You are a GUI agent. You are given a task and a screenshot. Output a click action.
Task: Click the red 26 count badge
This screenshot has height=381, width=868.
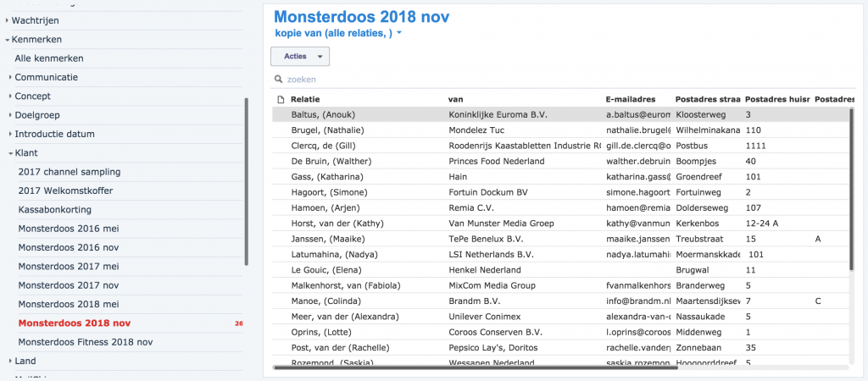point(238,323)
